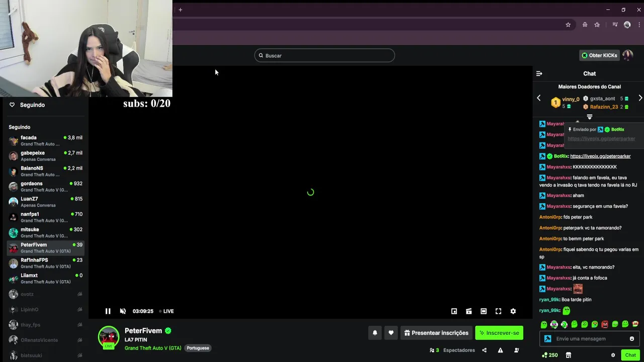Toggle notification bell for PeterFivem

coord(375,333)
